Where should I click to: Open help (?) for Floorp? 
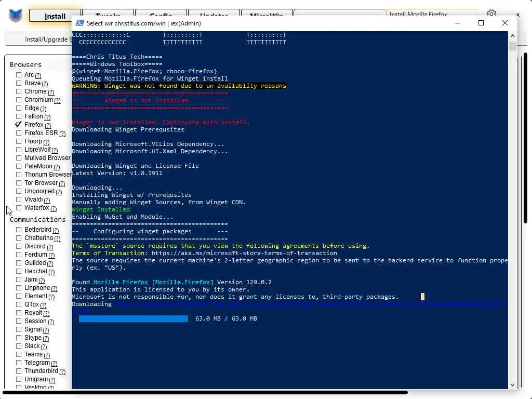pos(46,142)
